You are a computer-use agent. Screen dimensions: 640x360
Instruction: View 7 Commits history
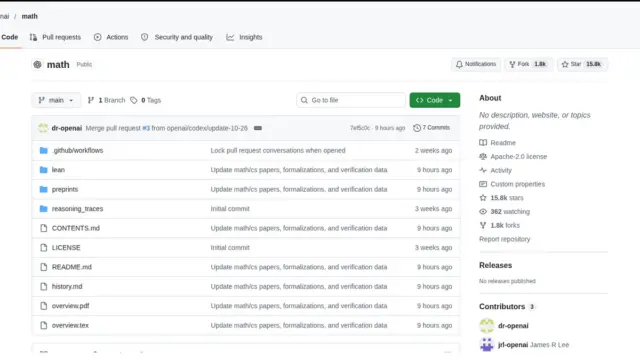(x=431, y=128)
